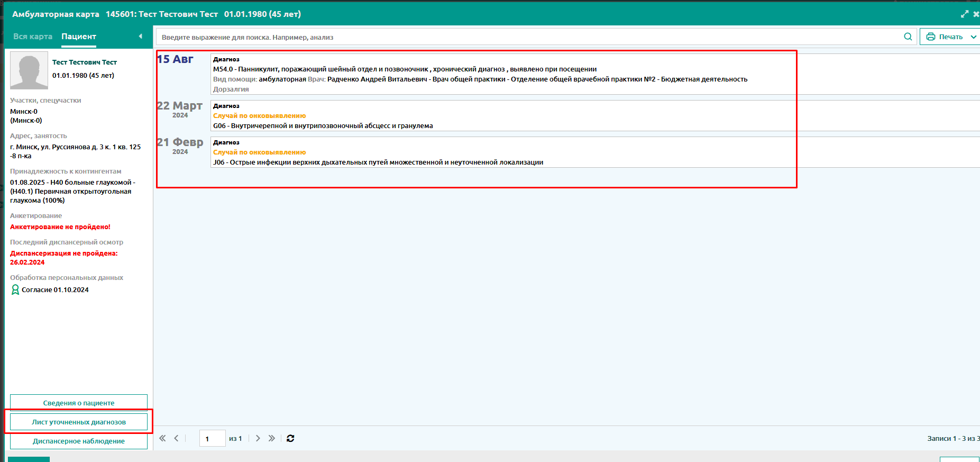This screenshot has height=462, width=980.
Task: Click the magnifier search icon
Action: (x=908, y=37)
